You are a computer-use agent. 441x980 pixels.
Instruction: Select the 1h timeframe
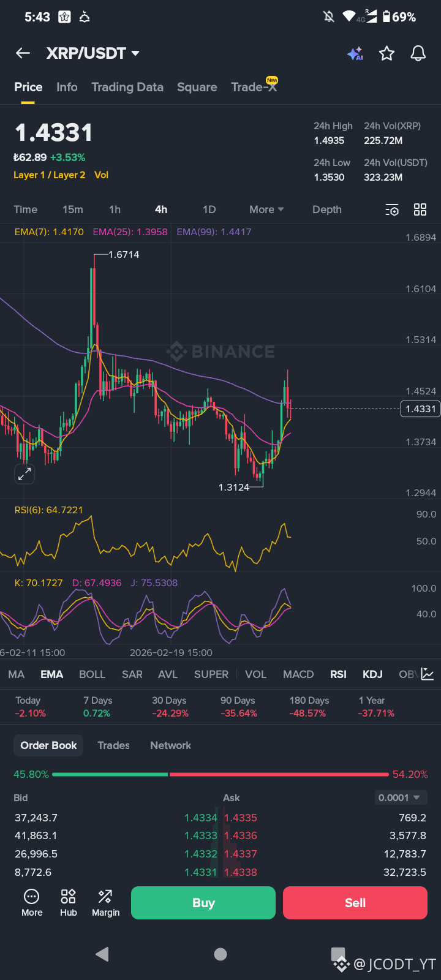115,209
